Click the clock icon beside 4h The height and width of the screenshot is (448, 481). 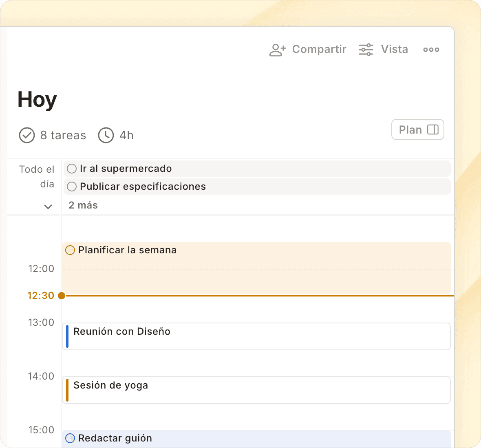coord(106,135)
